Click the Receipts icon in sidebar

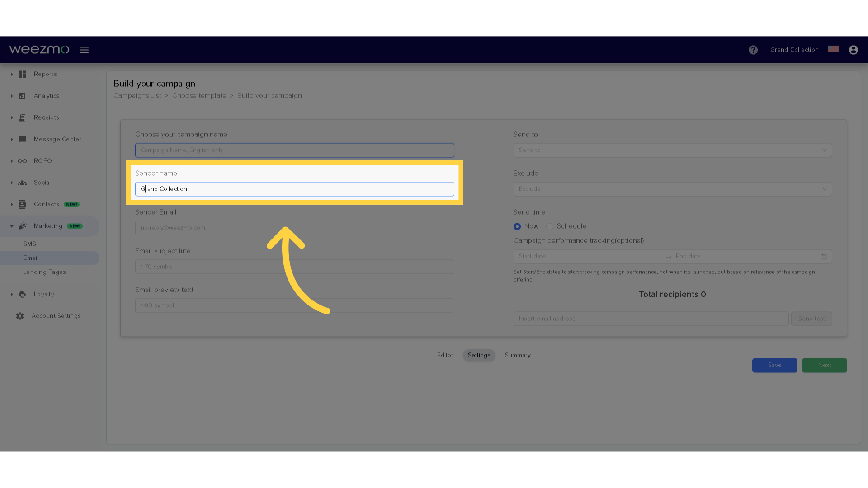22,117
